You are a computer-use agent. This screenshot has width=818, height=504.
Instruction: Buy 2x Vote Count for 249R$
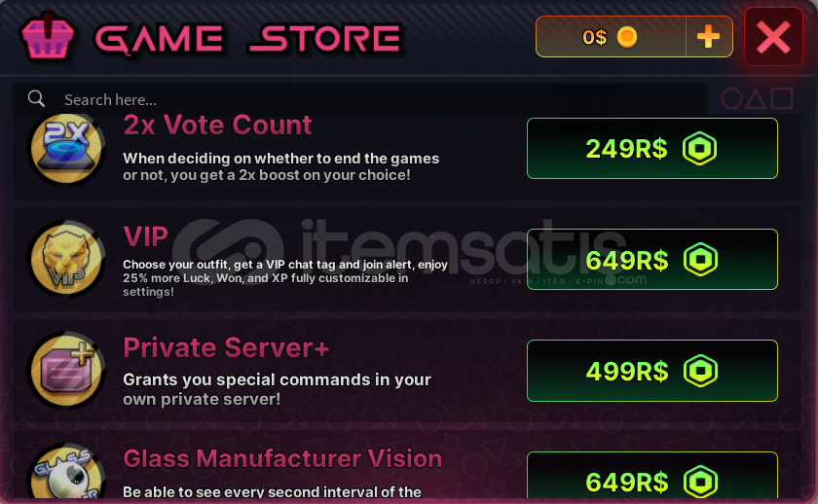[x=652, y=149]
